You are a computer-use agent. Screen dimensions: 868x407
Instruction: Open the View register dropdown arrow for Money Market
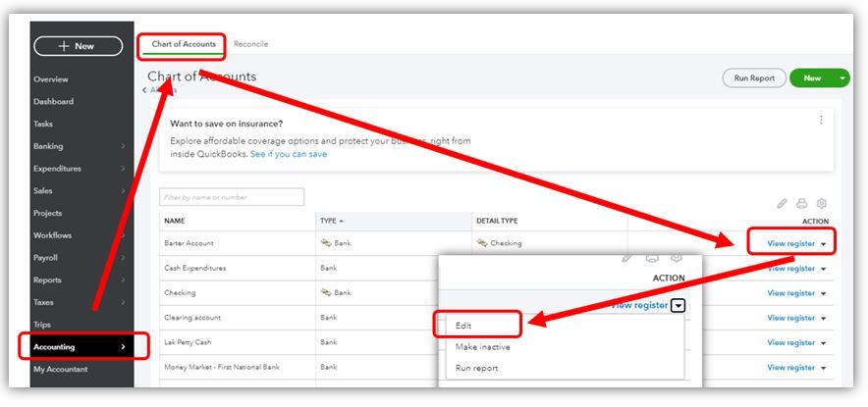click(x=824, y=368)
